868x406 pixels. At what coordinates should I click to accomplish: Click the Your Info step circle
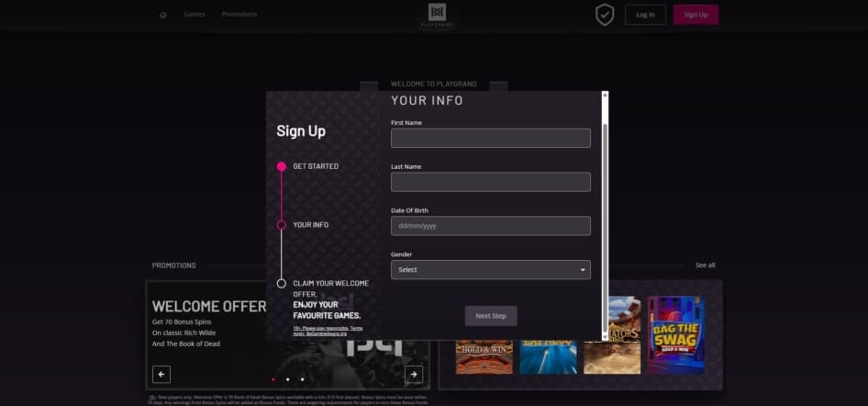point(281,225)
